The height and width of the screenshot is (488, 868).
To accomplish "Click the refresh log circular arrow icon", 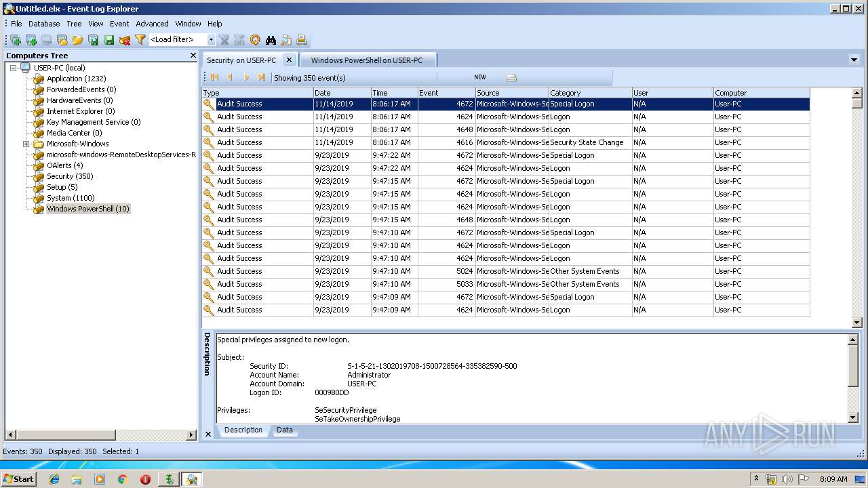I will tap(255, 40).
